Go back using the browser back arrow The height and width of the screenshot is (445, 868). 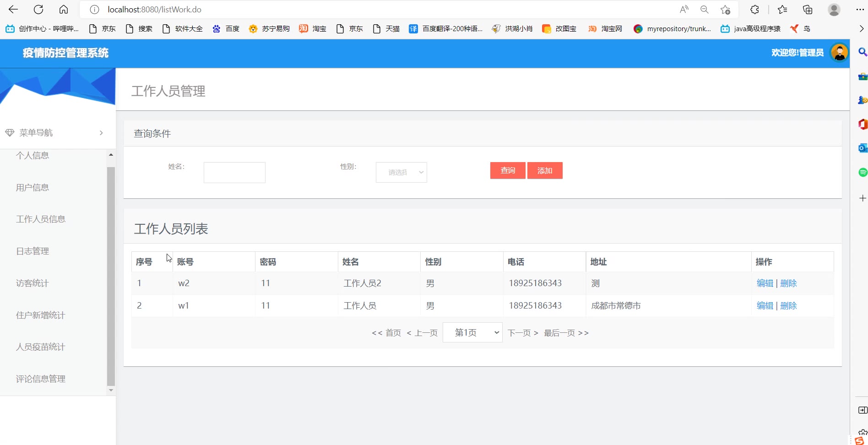13,10
